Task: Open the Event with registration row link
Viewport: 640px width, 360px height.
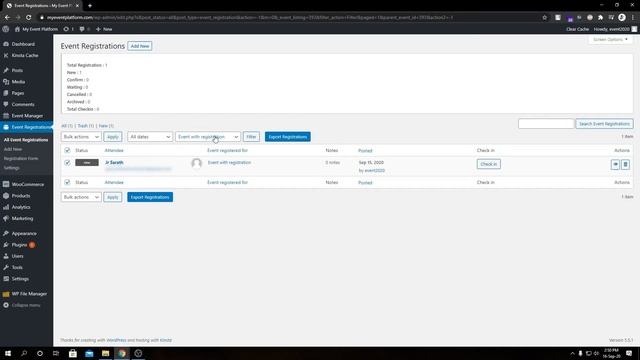Action: pyautogui.click(x=229, y=162)
